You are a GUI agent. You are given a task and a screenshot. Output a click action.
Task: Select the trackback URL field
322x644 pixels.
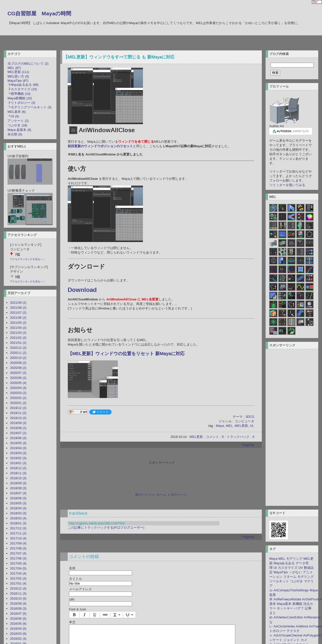(x=143, y=523)
